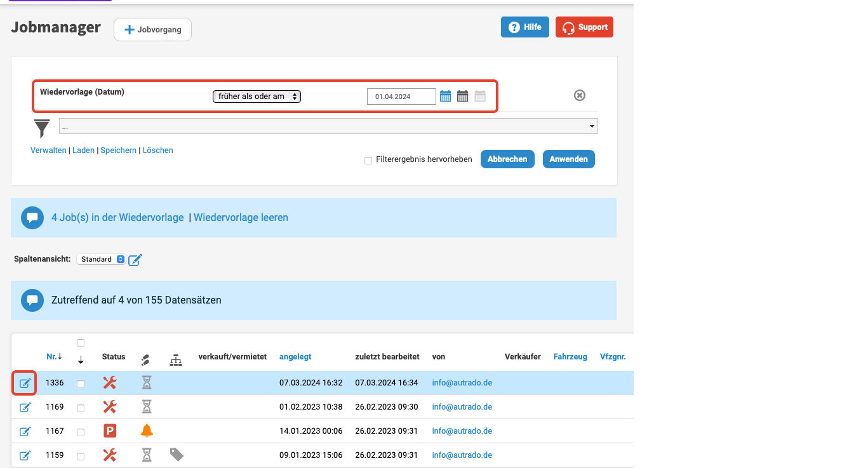Open the Spaltenansicht Standard dropdown

tap(101, 259)
